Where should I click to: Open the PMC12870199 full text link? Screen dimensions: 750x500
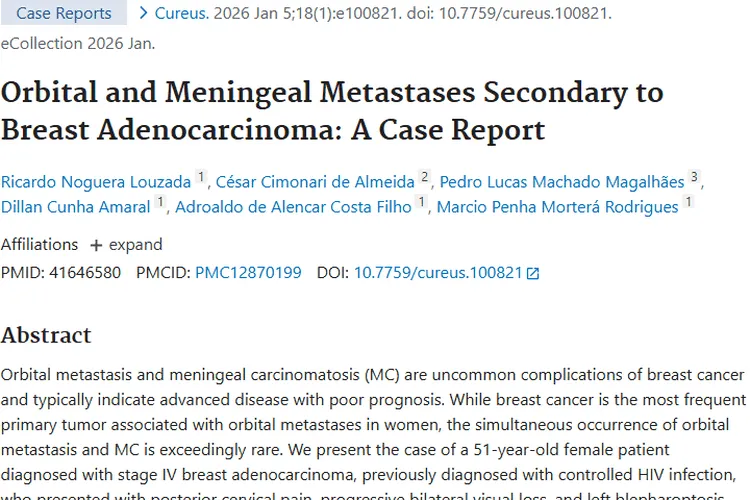point(248,272)
